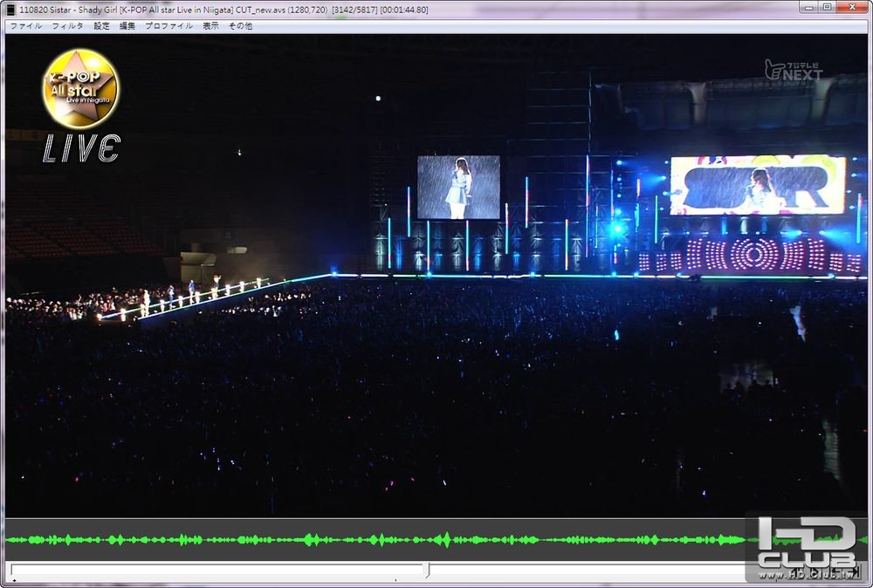Minimize the AviUtl window
The image size is (873, 588).
pos(808,7)
